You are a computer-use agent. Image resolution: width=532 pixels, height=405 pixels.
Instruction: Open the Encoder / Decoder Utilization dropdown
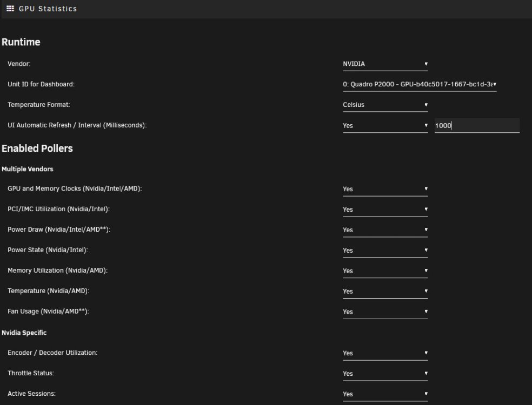coord(385,353)
